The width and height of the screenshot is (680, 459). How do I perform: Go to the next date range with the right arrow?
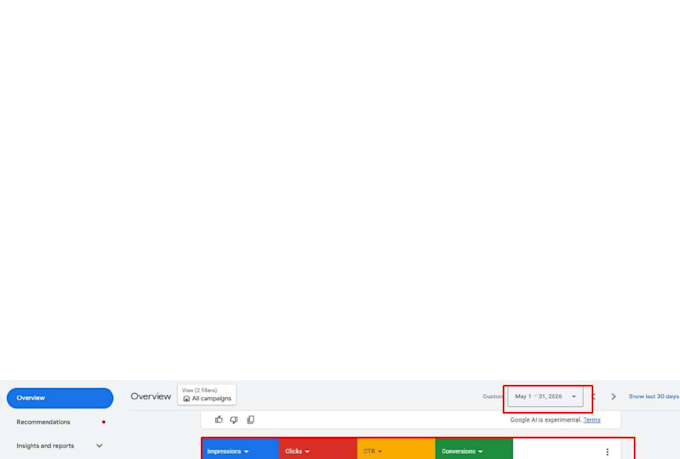pos(613,397)
